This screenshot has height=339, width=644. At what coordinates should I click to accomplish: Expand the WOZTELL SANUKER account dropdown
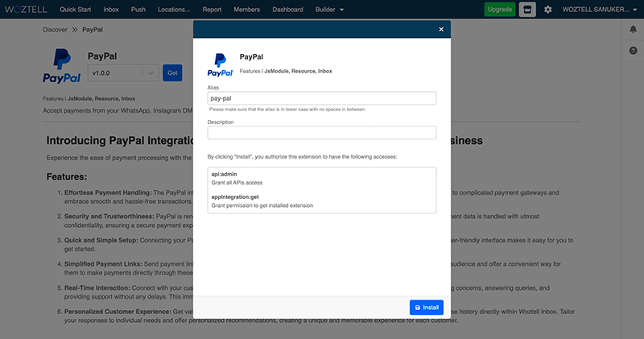point(599,10)
